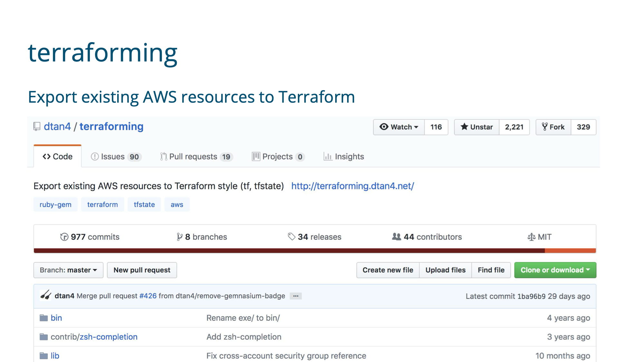Viewport: 644px width, 362px height.
Task: Open the Issues tab
Action: (x=117, y=157)
